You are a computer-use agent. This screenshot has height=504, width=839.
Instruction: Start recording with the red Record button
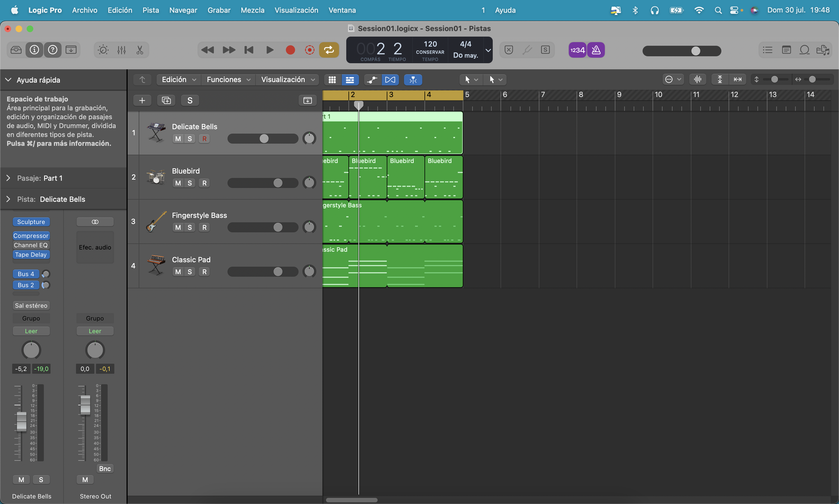click(290, 50)
